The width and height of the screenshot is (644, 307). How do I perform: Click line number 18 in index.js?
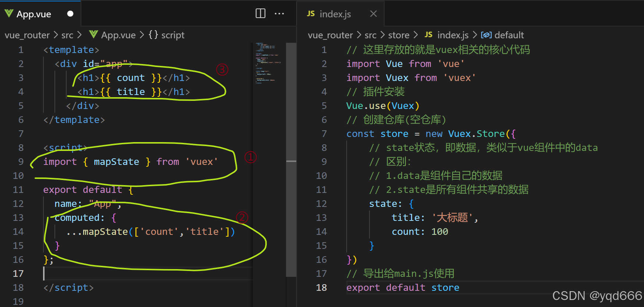tap(321, 287)
